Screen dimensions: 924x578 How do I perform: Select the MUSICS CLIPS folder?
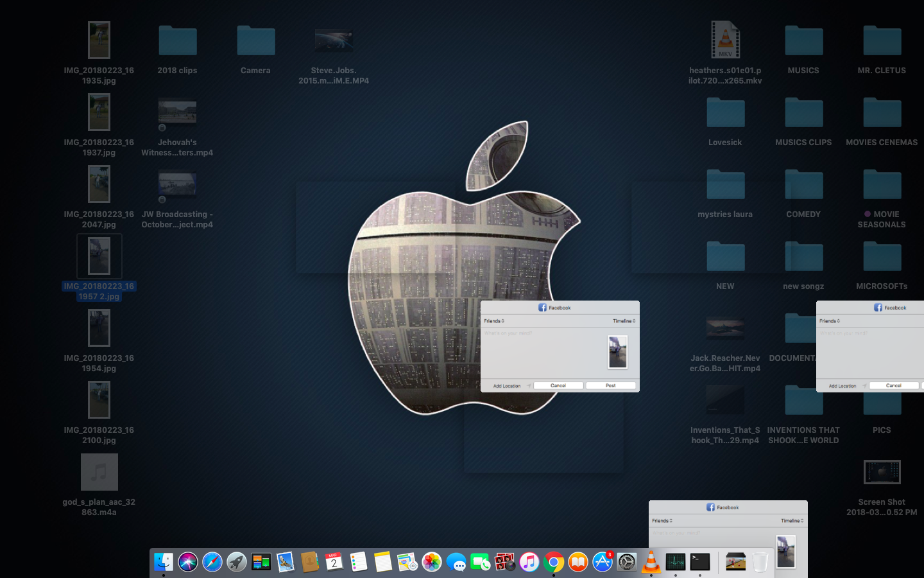tap(804, 112)
